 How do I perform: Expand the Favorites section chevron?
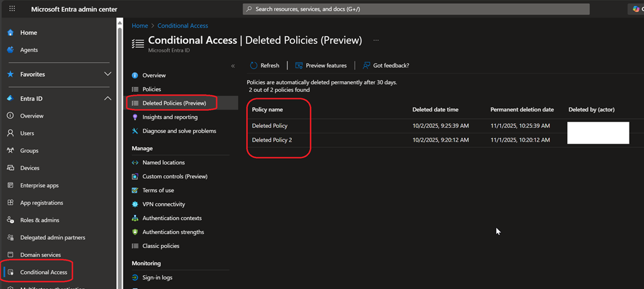[x=108, y=74]
